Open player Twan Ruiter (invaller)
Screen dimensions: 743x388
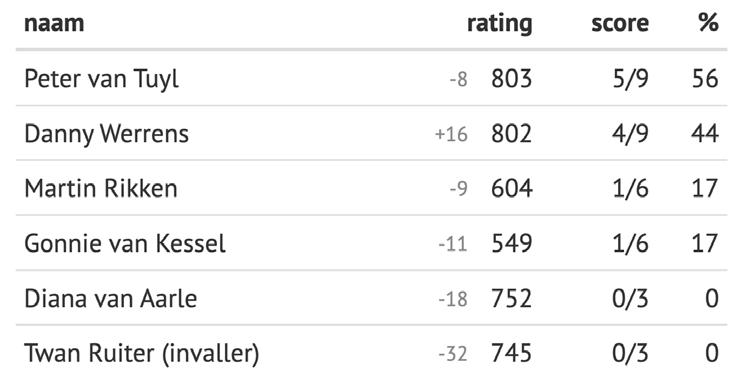[x=142, y=354]
